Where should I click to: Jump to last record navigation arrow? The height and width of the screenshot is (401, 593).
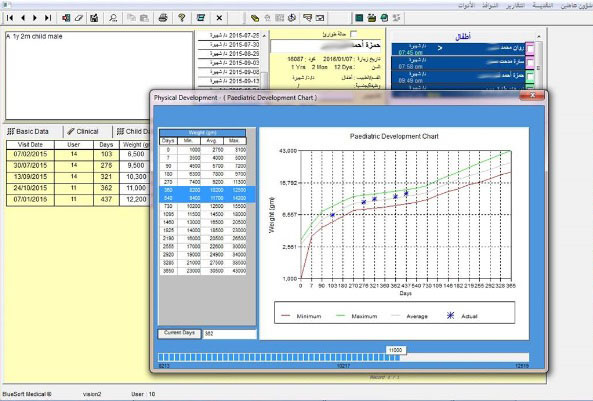(48, 18)
